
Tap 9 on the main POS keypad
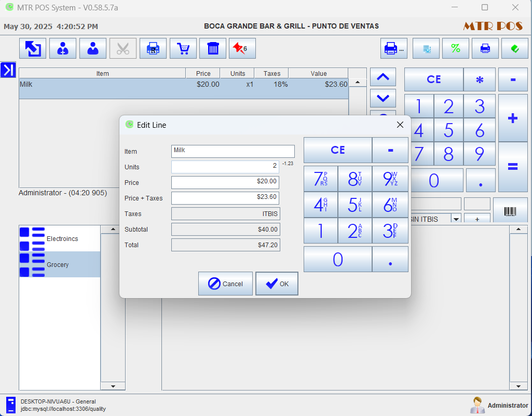tap(480, 154)
